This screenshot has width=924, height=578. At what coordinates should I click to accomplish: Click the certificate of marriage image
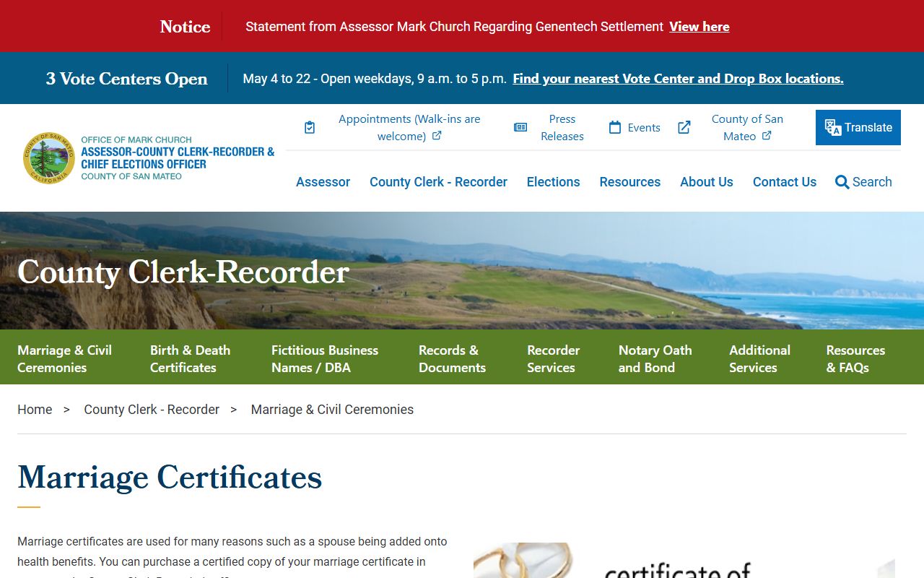pyautogui.click(x=684, y=561)
